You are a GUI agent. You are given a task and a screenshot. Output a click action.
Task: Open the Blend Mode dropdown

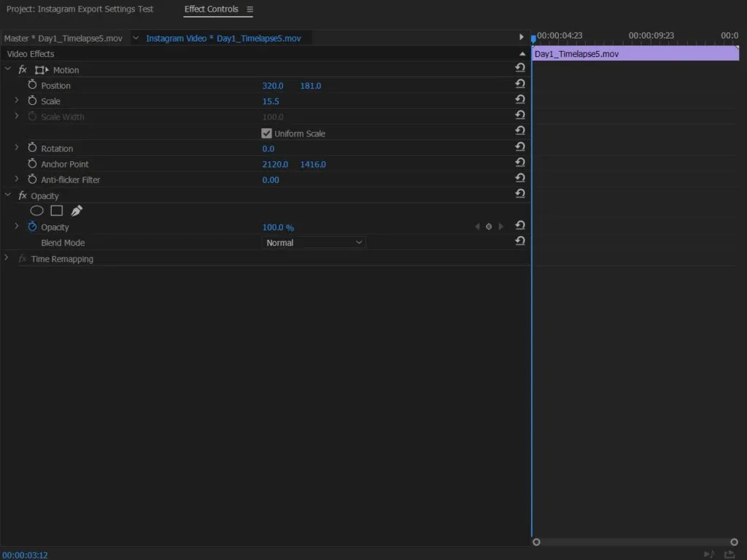click(314, 243)
